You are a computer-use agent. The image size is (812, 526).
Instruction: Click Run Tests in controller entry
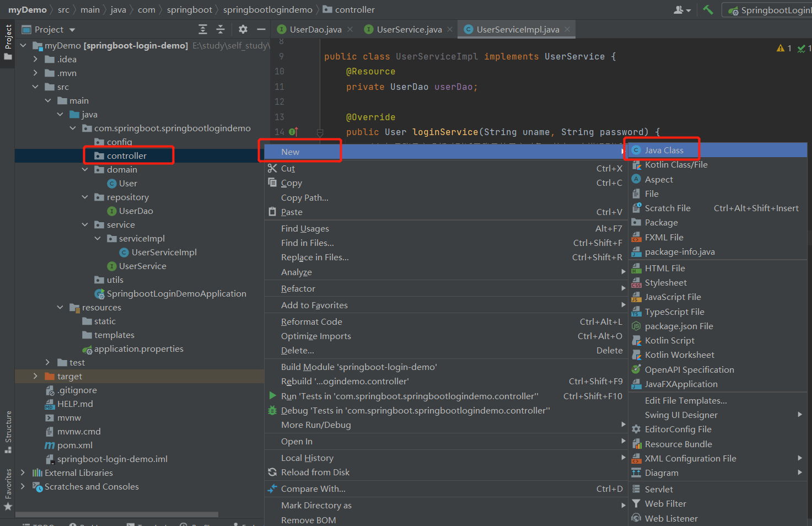pos(445,396)
